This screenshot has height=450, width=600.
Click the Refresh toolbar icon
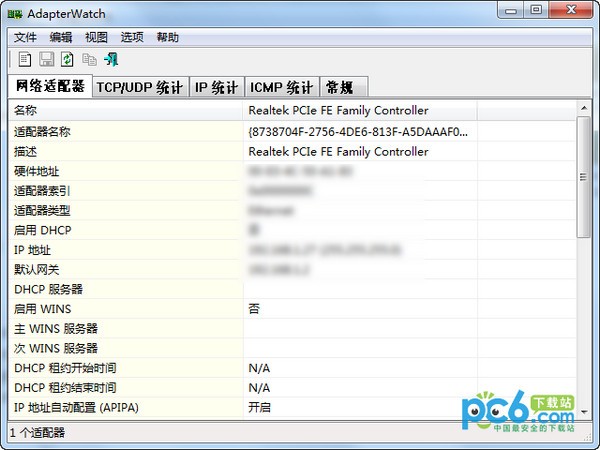(x=68, y=59)
